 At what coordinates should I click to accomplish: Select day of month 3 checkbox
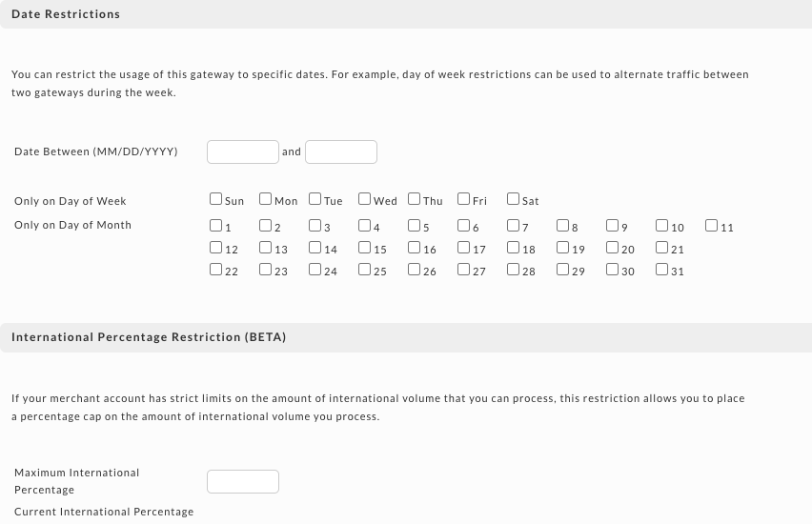tap(315, 225)
